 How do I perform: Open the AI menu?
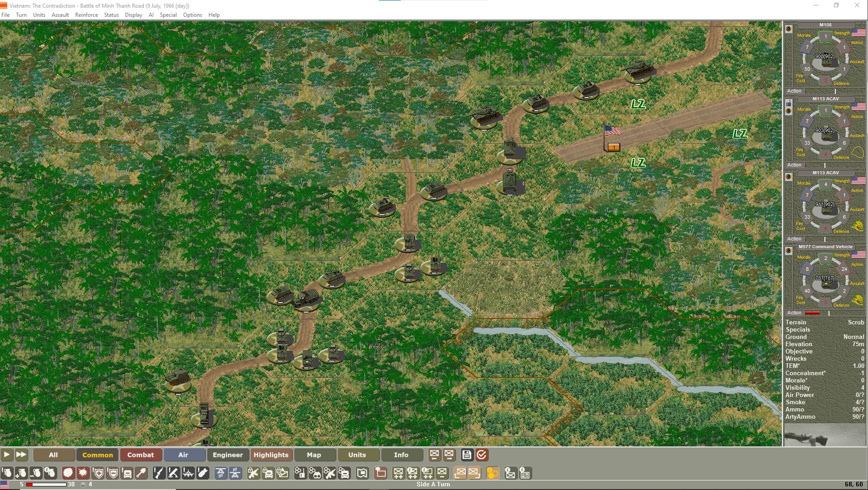click(151, 15)
